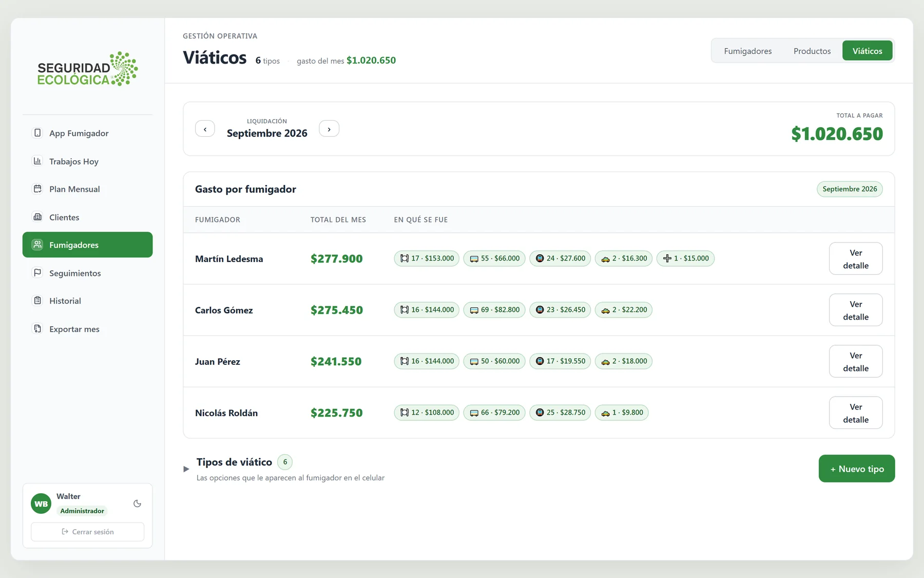The width and height of the screenshot is (924, 578).
Task: Click Carlos Gómez's 69 · $82.800 bus chip
Action: click(x=494, y=310)
